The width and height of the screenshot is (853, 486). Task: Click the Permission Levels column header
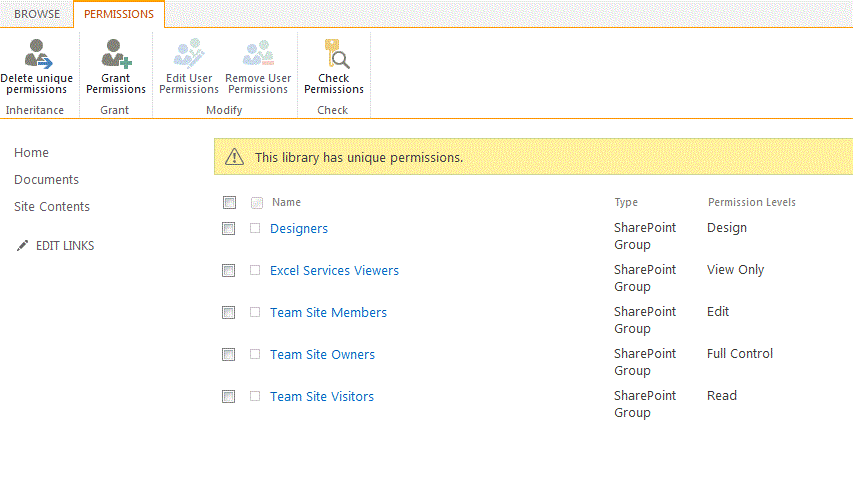coord(751,202)
